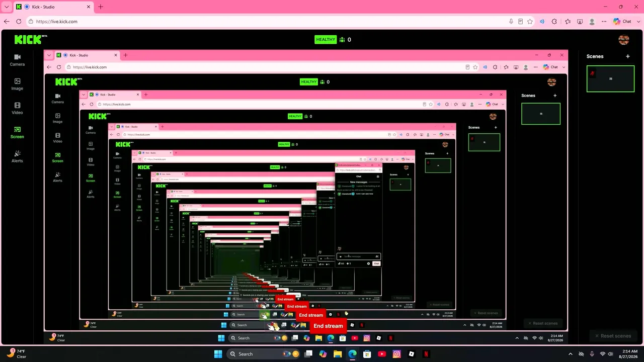Open Instagram from the taskbar
Screen dimensions: 644x362
coord(396,354)
